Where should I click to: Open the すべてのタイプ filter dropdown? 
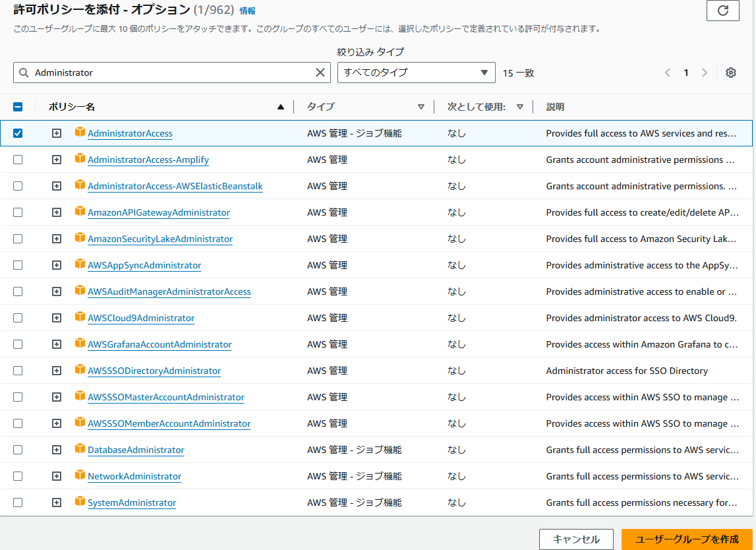[x=416, y=73]
